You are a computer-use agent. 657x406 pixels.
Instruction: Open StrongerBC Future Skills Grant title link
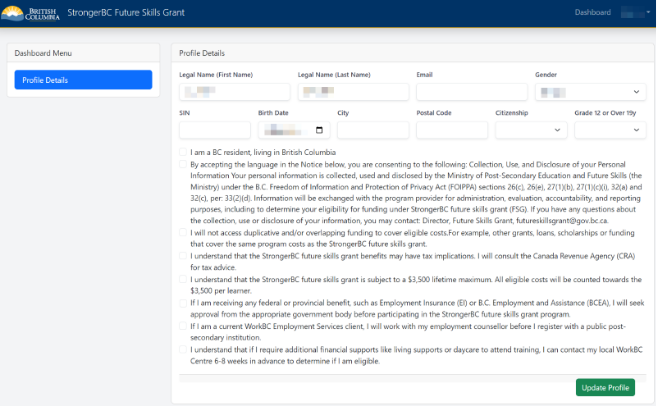[x=126, y=13]
